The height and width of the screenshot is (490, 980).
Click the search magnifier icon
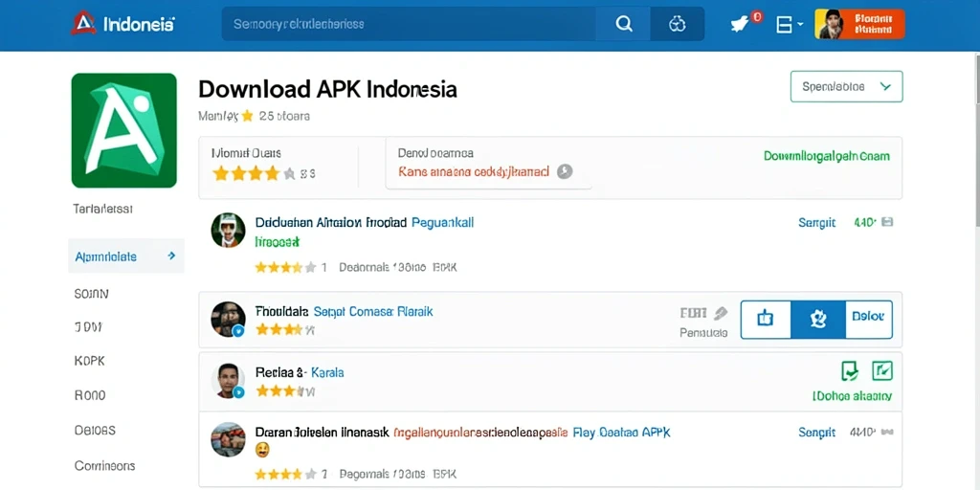tap(624, 24)
